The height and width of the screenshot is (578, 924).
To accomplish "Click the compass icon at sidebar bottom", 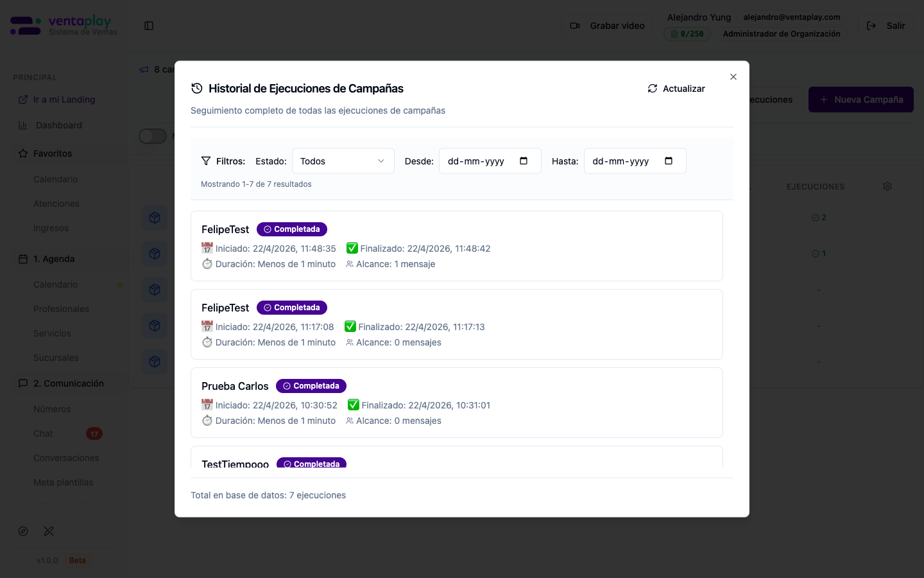I will click(23, 531).
